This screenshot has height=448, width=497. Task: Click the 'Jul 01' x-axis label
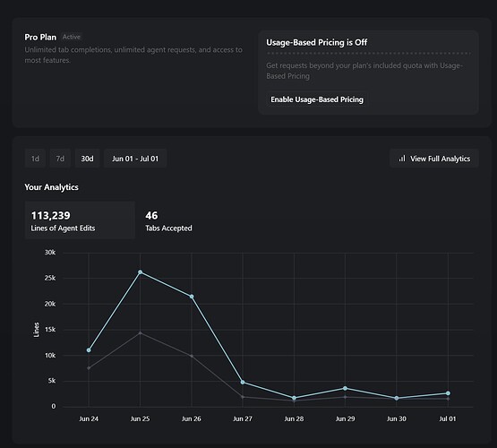448,418
